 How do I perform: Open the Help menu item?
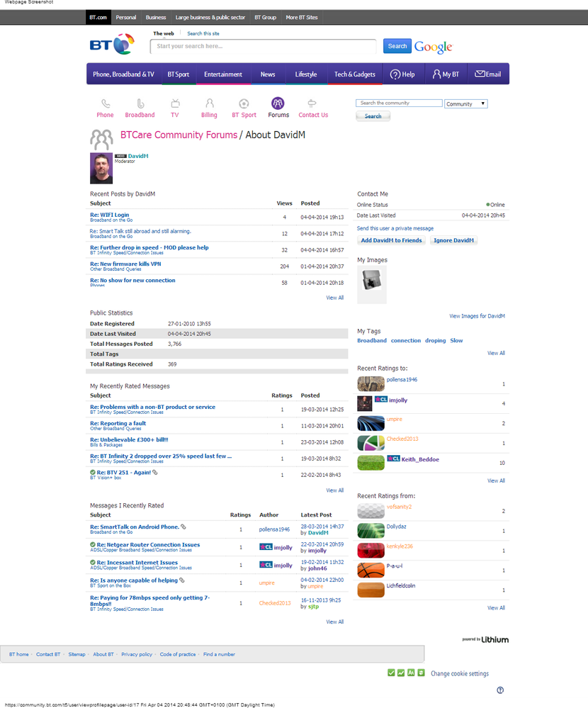pos(402,74)
